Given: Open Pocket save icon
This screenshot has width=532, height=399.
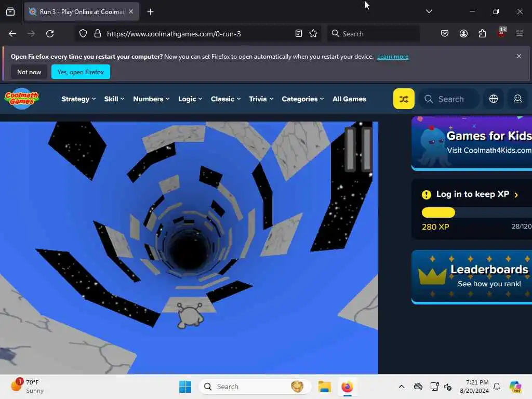Looking at the screenshot, I should pyautogui.click(x=445, y=34).
